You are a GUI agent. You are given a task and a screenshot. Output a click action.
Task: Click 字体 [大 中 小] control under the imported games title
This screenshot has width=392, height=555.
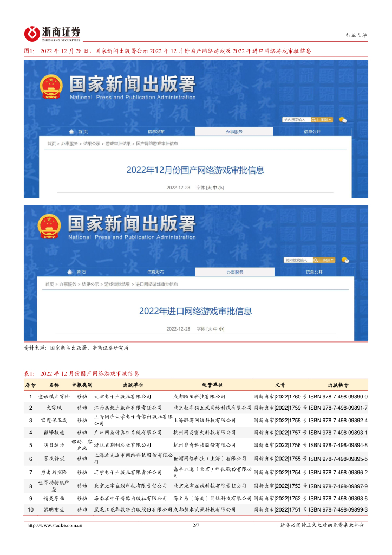210,329
